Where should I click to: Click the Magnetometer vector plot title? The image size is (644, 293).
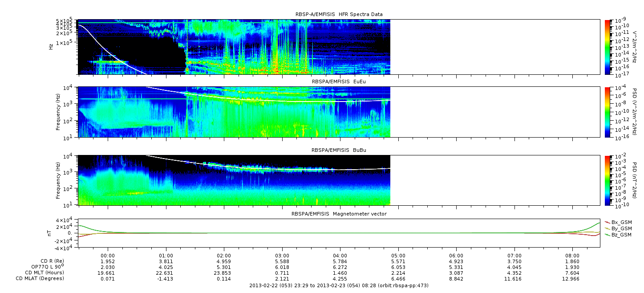(x=339, y=214)
